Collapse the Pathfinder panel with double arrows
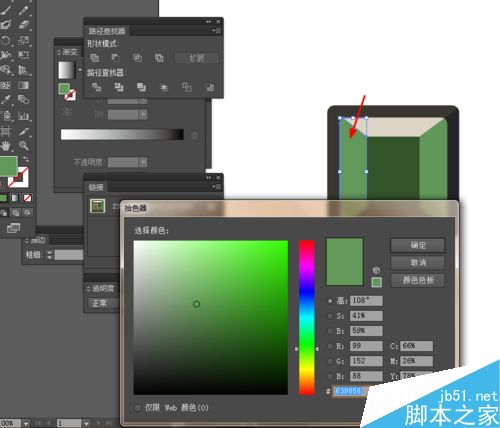This screenshot has height=428, width=500. pos(209,22)
